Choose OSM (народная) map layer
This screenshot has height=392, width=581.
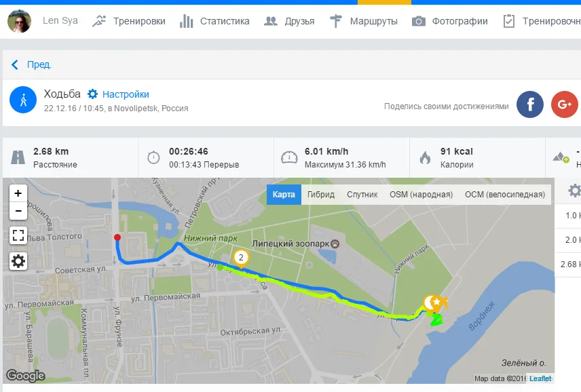pos(421,195)
